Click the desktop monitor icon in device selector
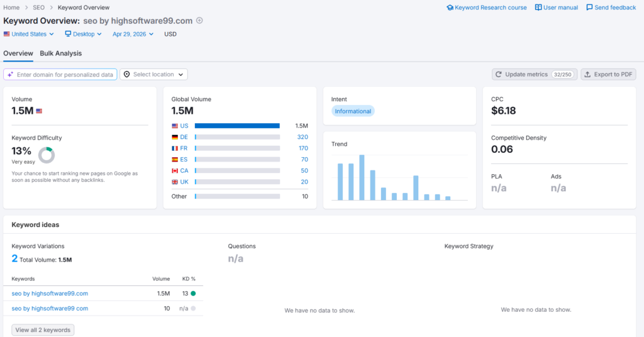 coord(68,34)
